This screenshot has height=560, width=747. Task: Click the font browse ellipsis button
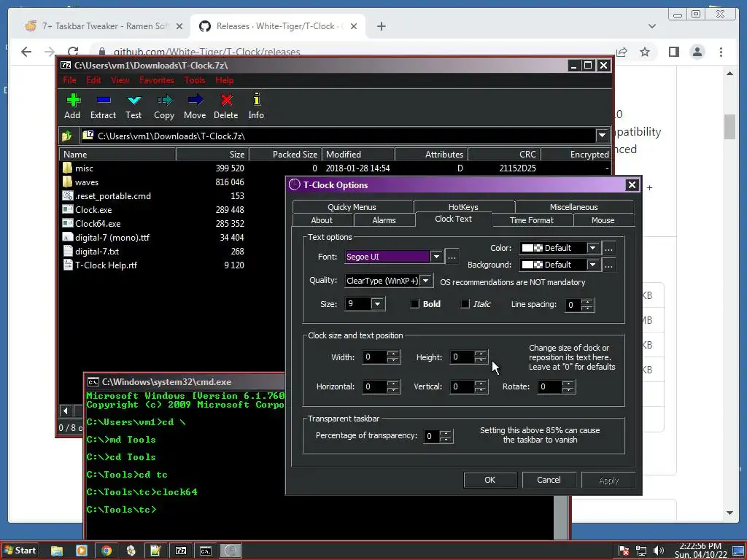(x=452, y=257)
